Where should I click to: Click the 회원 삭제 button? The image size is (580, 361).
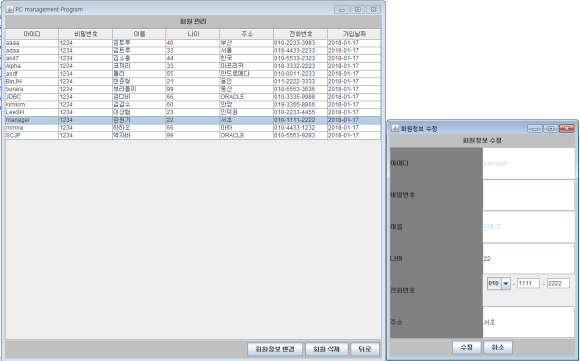(x=326, y=349)
